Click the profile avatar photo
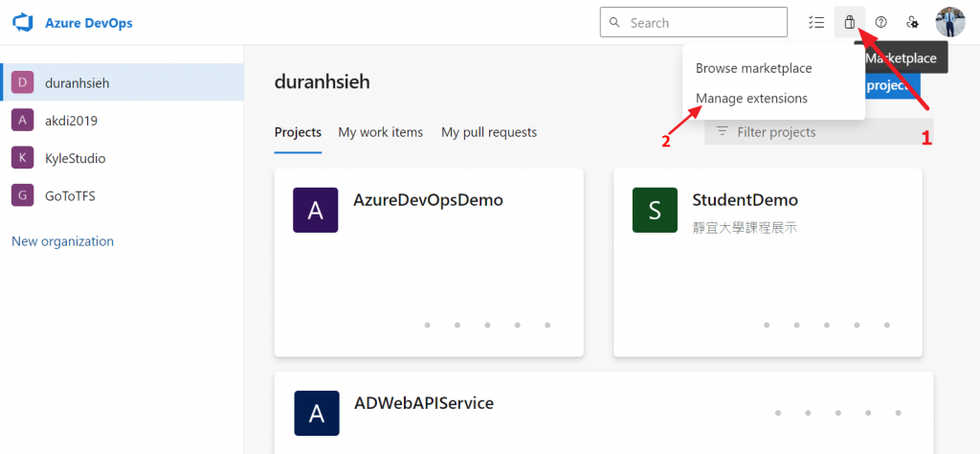Screen dimensions: 980x454 click(950, 23)
